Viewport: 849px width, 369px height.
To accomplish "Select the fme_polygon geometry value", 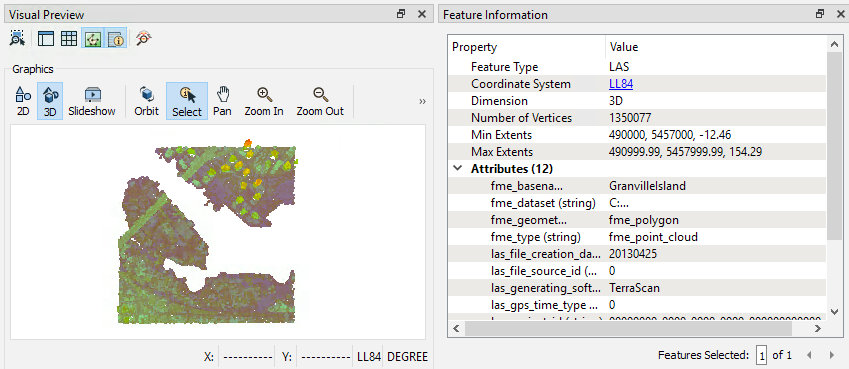I will click(643, 220).
